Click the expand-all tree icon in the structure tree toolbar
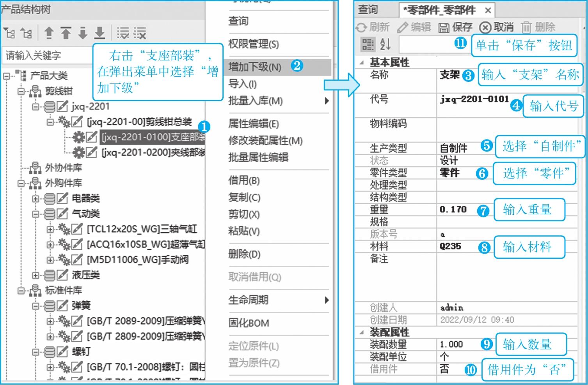588x385 pixels. click(x=9, y=33)
